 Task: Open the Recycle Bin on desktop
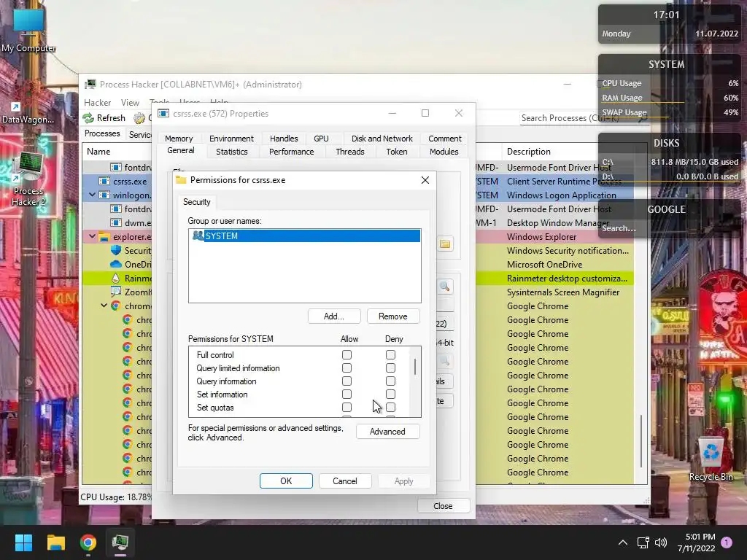(711, 459)
